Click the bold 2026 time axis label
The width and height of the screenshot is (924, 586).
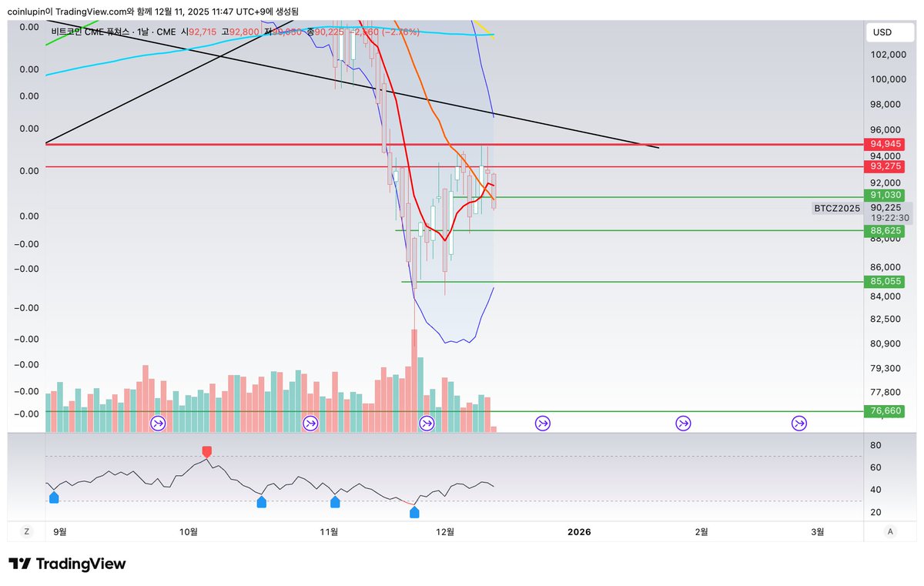pos(579,531)
